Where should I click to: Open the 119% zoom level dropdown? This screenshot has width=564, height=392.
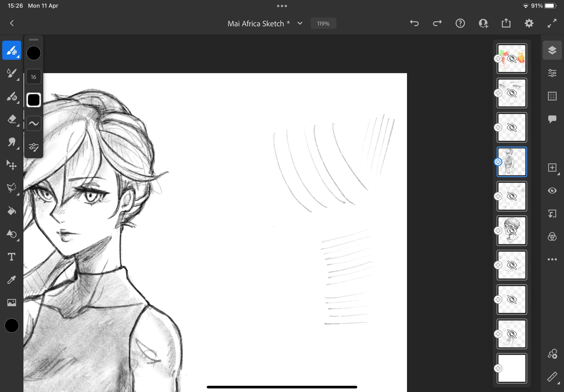[x=323, y=24]
